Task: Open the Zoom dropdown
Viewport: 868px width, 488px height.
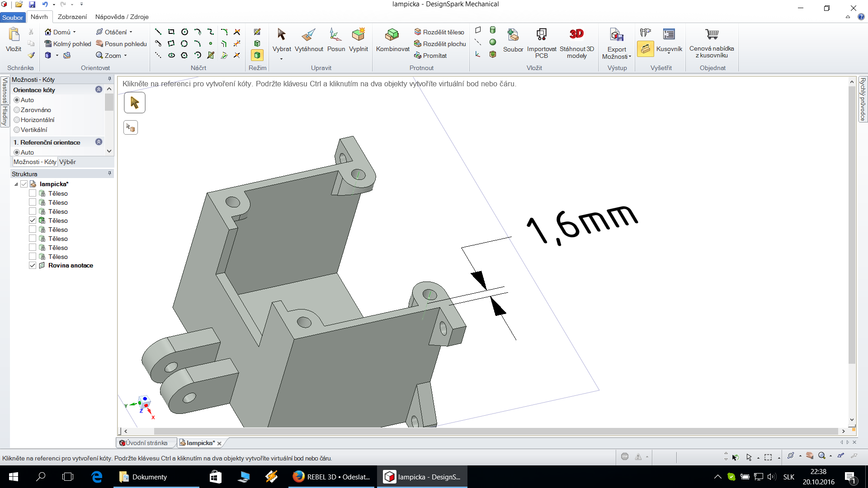Action: point(125,56)
